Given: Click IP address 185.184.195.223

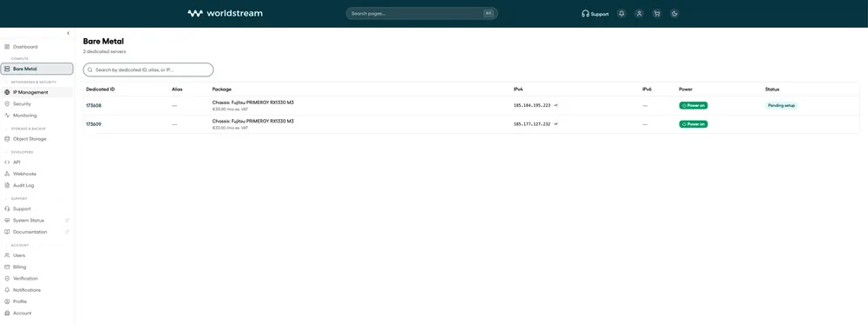Looking at the screenshot, I should (532, 105).
